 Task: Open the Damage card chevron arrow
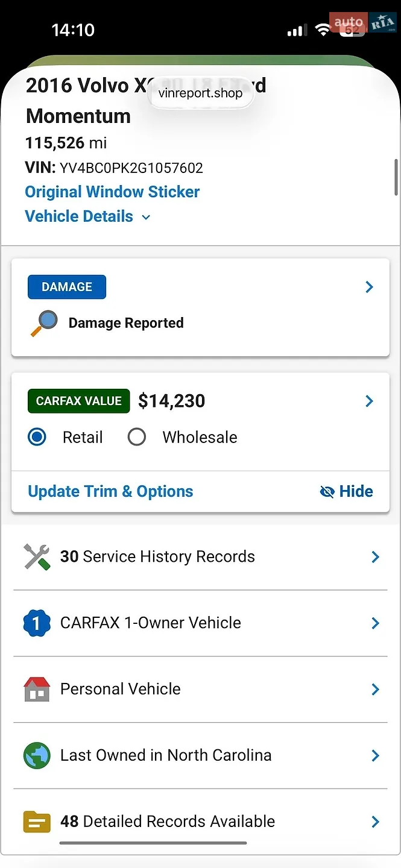coord(370,287)
